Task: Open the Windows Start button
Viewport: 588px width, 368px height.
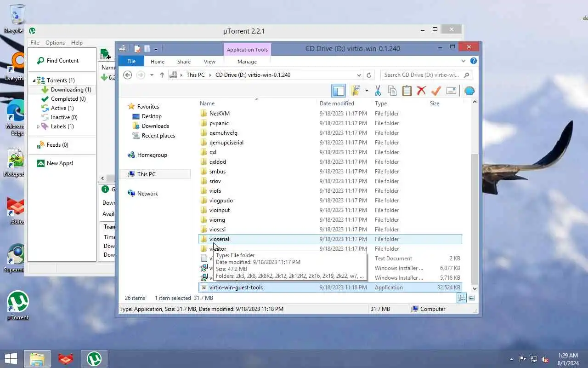Action: point(11,359)
